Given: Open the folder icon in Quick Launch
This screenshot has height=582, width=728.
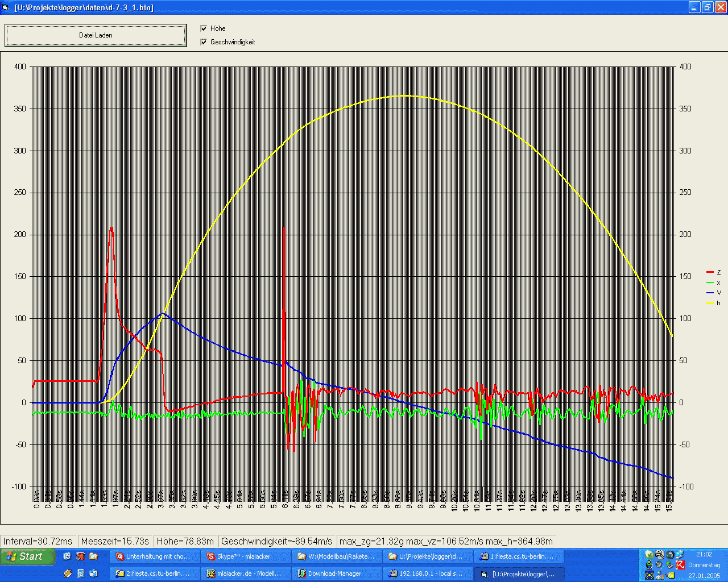Looking at the screenshot, I should [x=93, y=556].
